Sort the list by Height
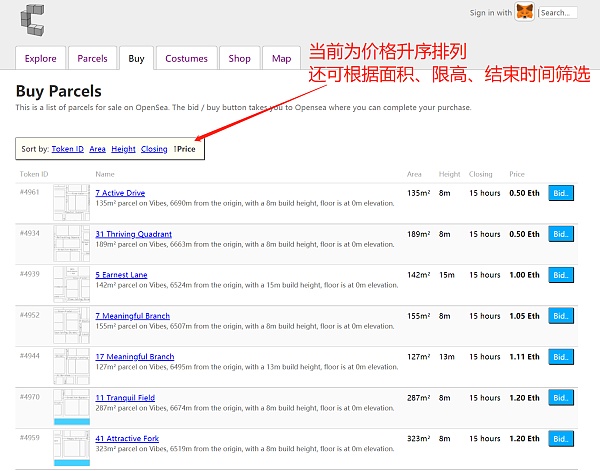Screen dimensions: 600x471 (123, 149)
